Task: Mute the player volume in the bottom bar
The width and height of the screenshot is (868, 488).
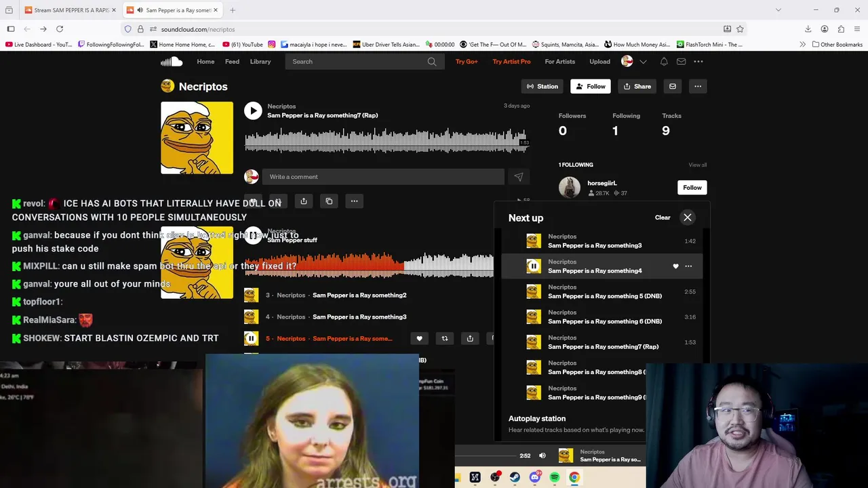Action: (542, 455)
